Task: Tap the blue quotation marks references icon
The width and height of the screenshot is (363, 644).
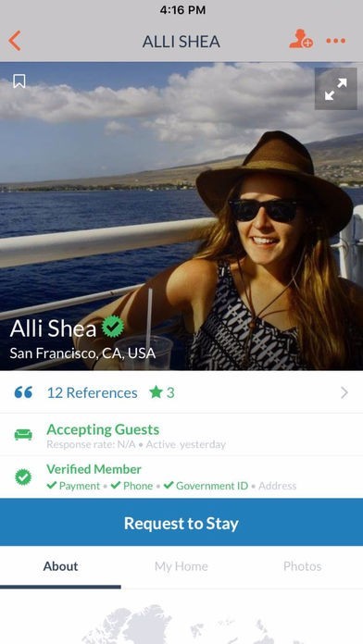Action: (x=23, y=392)
